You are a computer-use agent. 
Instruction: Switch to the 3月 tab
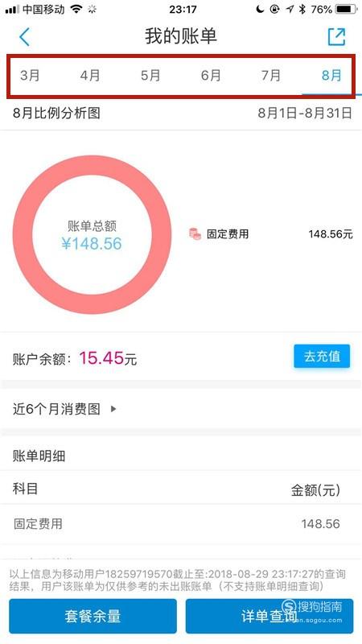coord(30,76)
